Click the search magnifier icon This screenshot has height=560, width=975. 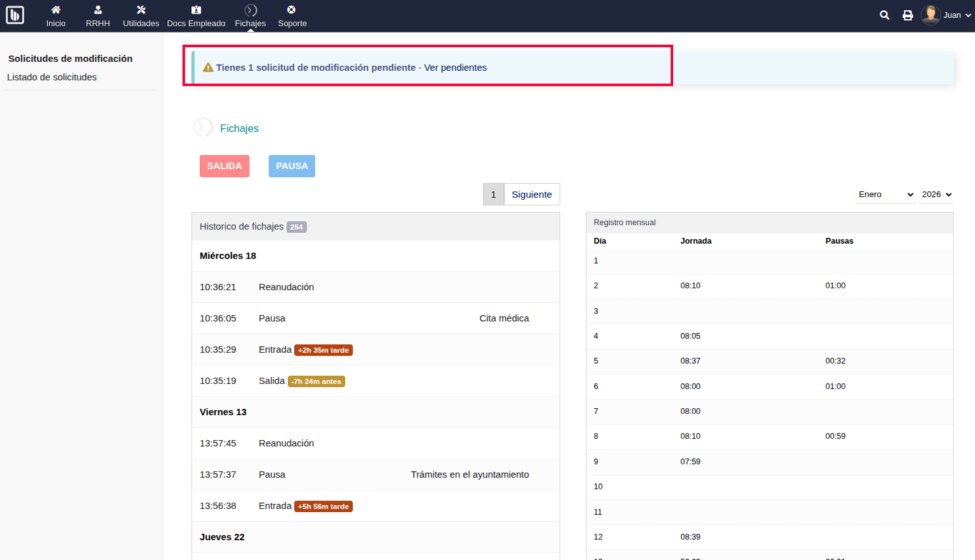coord(884,14)
